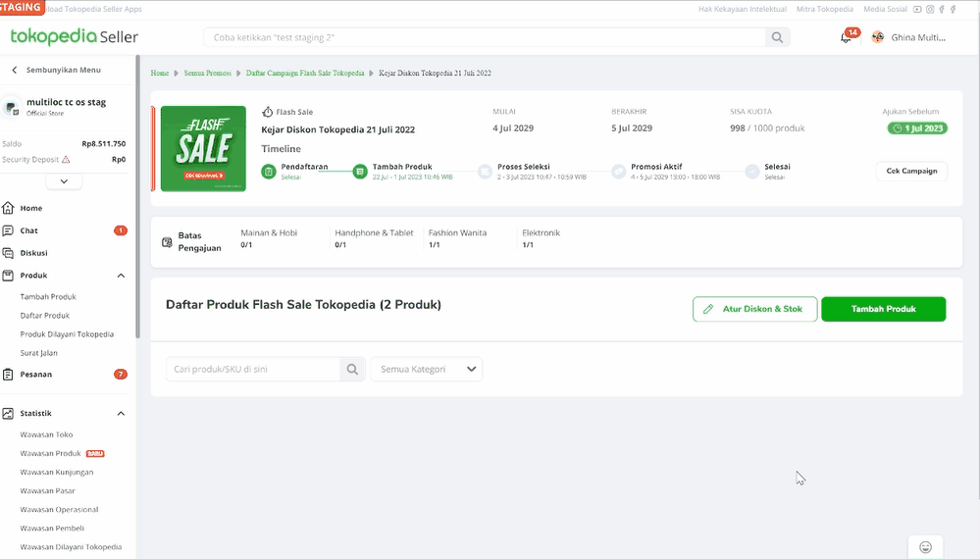
Task: Click the 1 Jul 2023 deadline badge
Action: [x=917, y=128]
